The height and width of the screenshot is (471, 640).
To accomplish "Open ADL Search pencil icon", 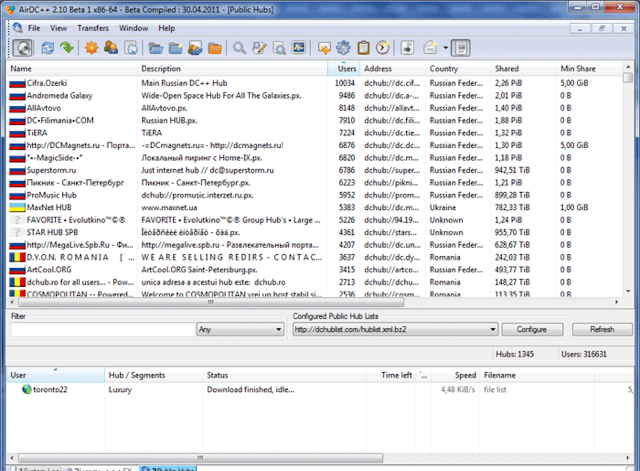I will pyautogui.click(x=259, y=48).
